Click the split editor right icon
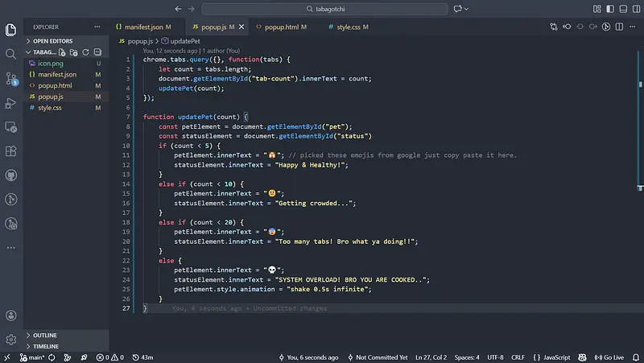This screenshot has width=644, height=363. coord(618,27)
